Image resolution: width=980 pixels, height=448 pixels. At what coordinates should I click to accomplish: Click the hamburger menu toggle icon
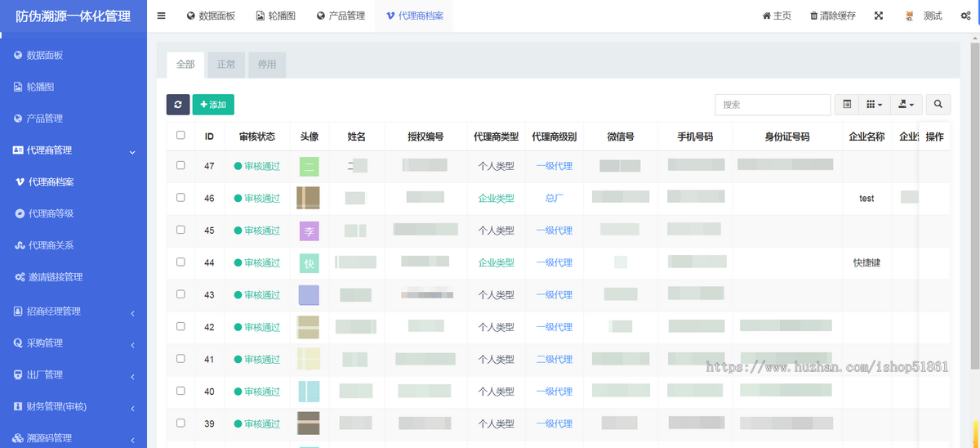(161, 16)
